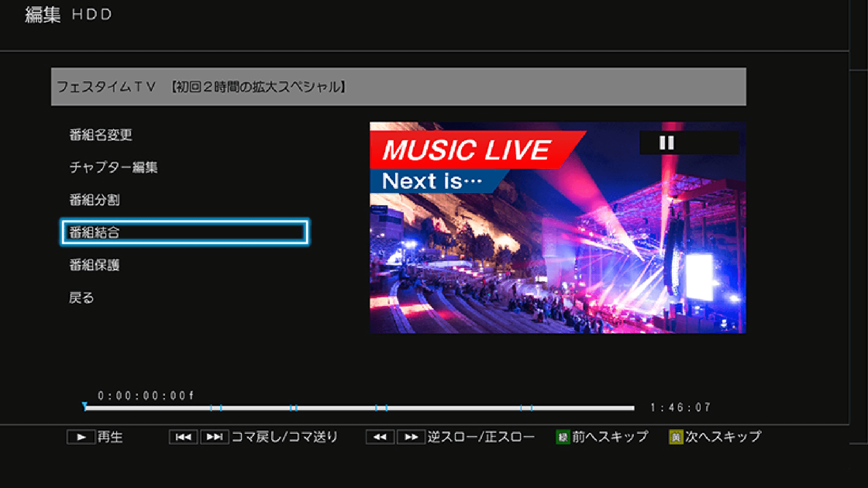This screenshot has width=868, height=488.
Task: Choose 番組分割 option
Action: 94,200
